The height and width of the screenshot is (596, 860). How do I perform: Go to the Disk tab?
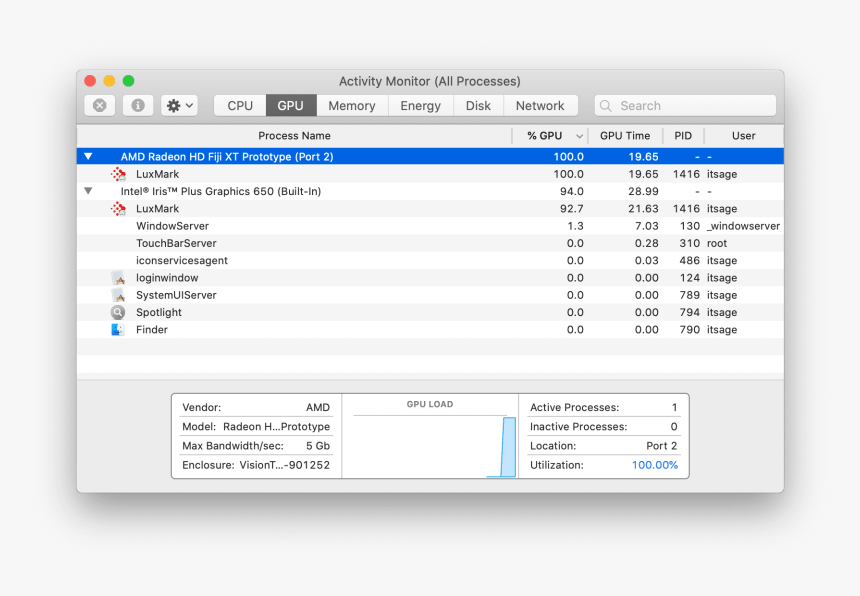pyautogui.click(x=478, y=105)
